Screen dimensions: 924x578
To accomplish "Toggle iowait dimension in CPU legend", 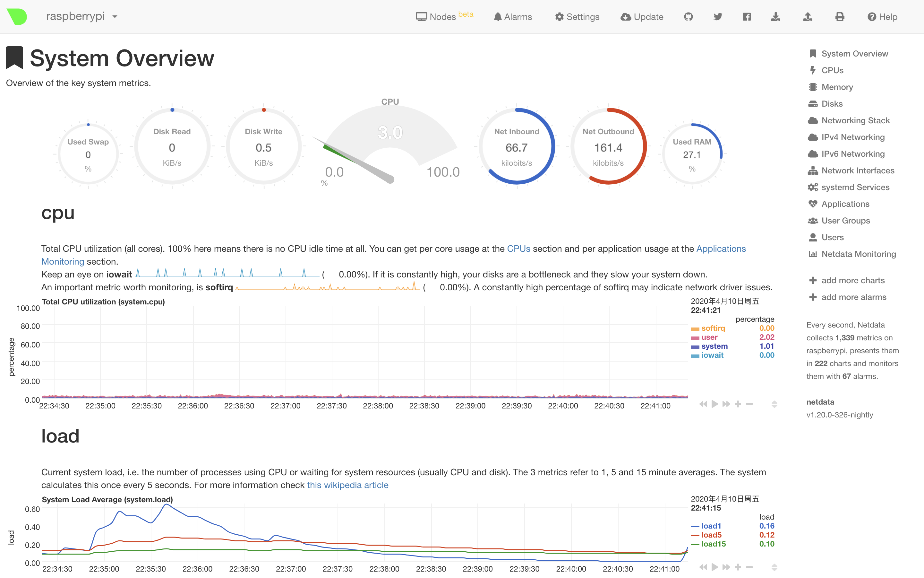I will [x=707, y=355].
